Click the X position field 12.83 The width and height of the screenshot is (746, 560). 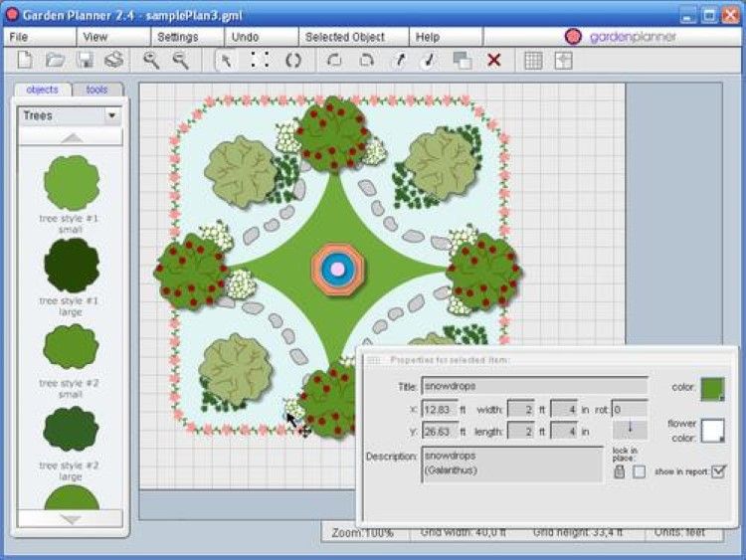coord(440,409)
